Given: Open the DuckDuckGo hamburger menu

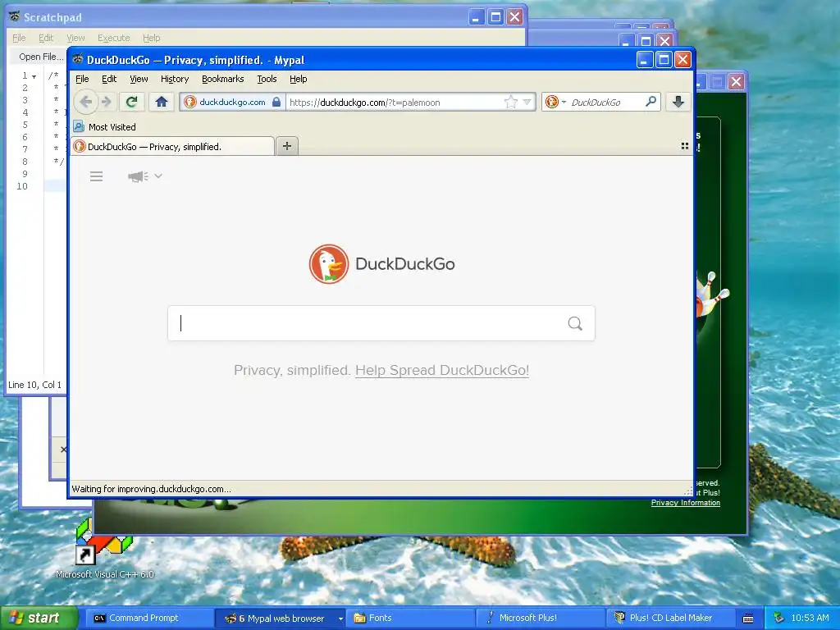Looking at the screenshot, I should 97,176.
